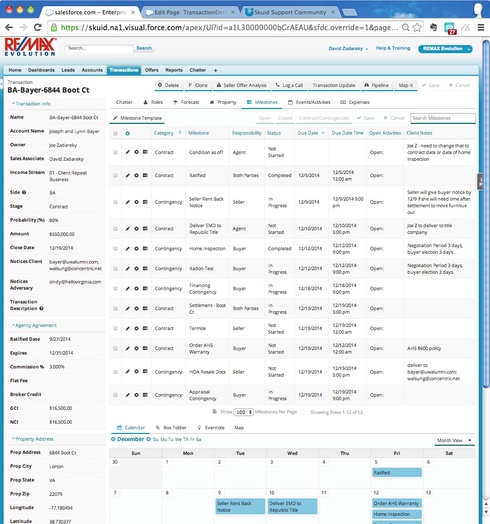Click the browser page vertical scrollbar
Image resolution: width=490 pixels, height=524 pixels.
486,214
